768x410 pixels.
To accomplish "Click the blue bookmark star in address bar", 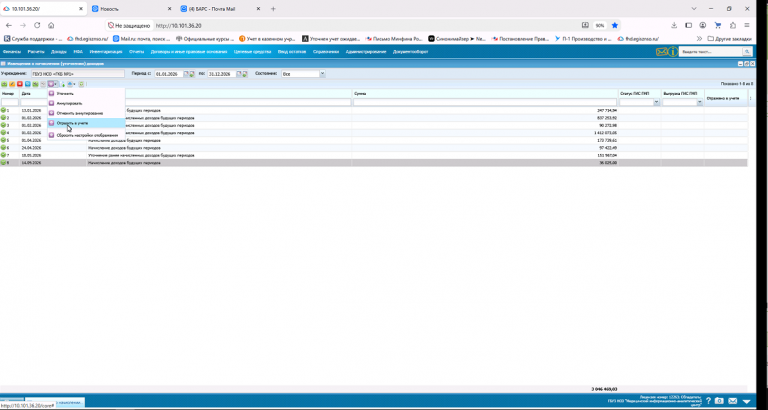I will pos(615,25).
